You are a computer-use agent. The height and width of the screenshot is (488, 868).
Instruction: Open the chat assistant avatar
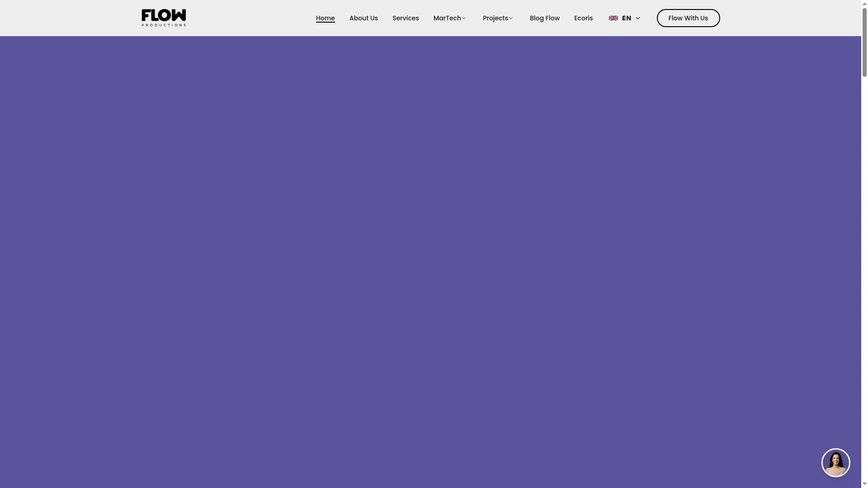[x=835, y=462]
